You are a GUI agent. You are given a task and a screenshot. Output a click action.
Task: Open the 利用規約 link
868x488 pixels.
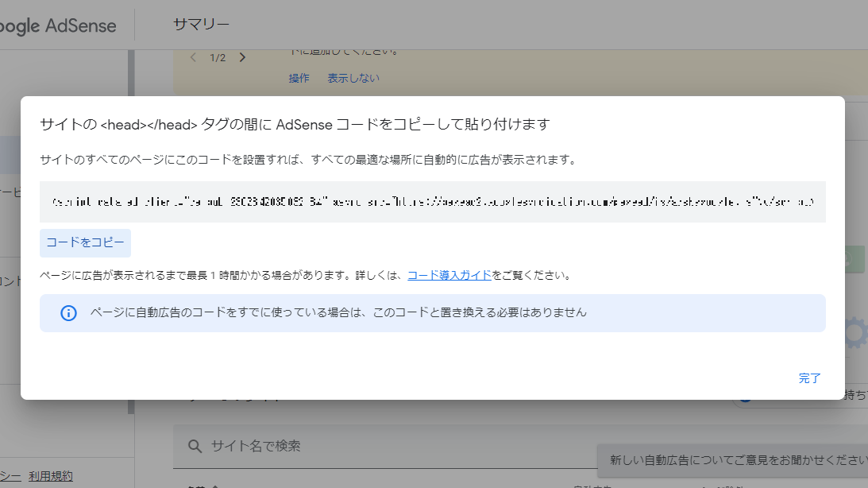(x=50, y=476)
